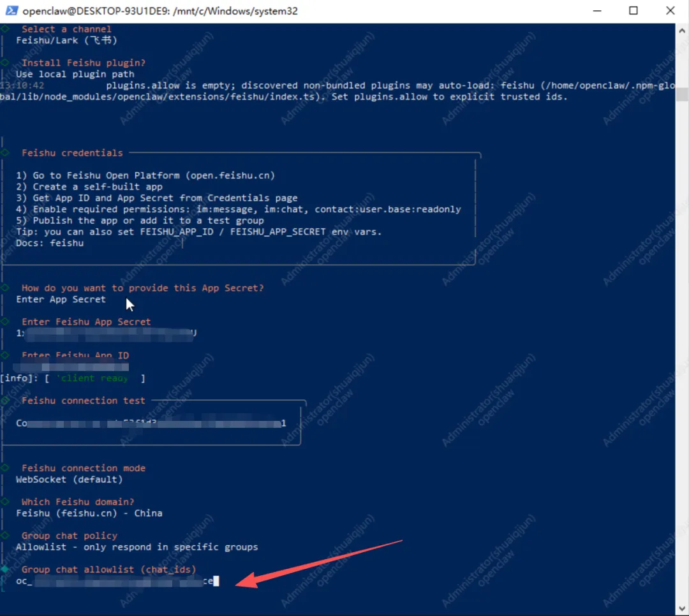Maximize the terminal window
Image resolution: width=689 pixels, height=616 pixels.
tap(633, 11)
